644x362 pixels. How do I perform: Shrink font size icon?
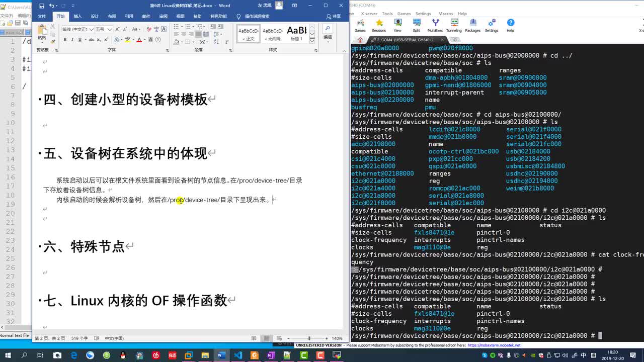pyautogui.click(x=125, y=29)
